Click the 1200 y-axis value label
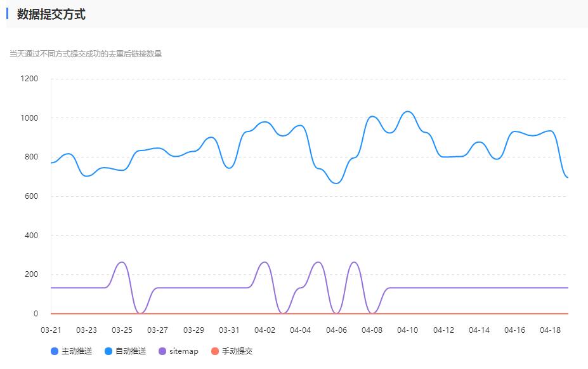 click(29, 79)
